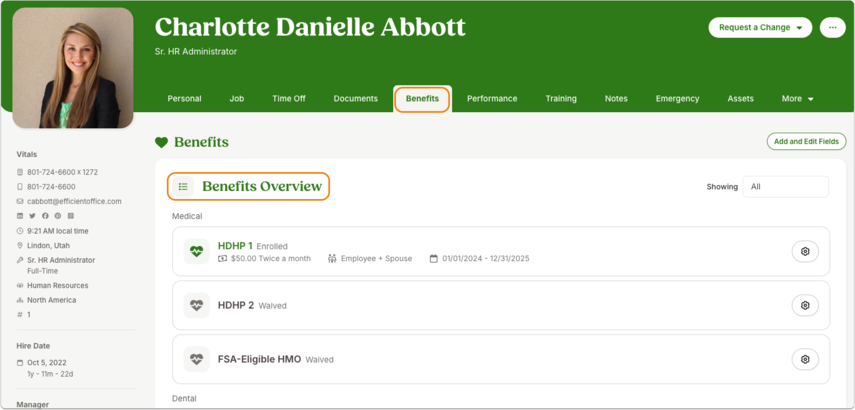Click the Lindon, Utah location text

click(x=49, y=245)
